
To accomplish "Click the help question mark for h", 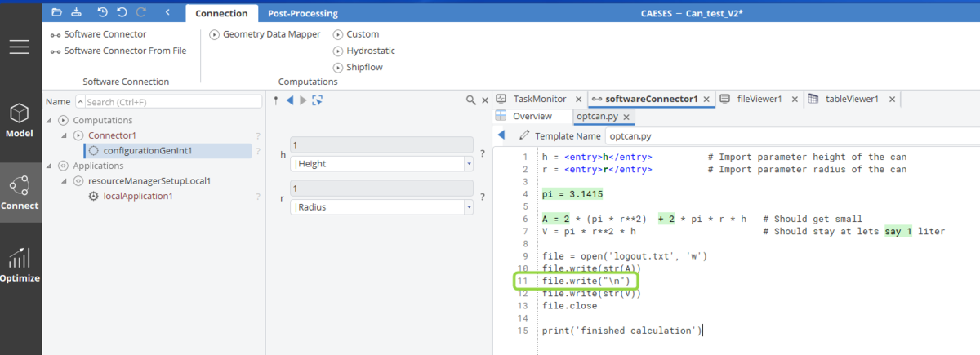I will (x=482, y=153).
